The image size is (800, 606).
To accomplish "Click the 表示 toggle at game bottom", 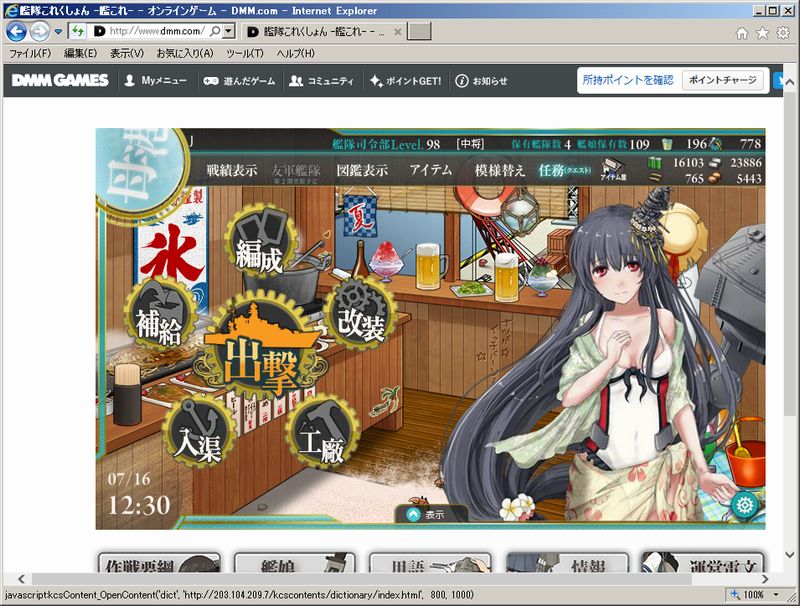I will [x=431, y=514].
